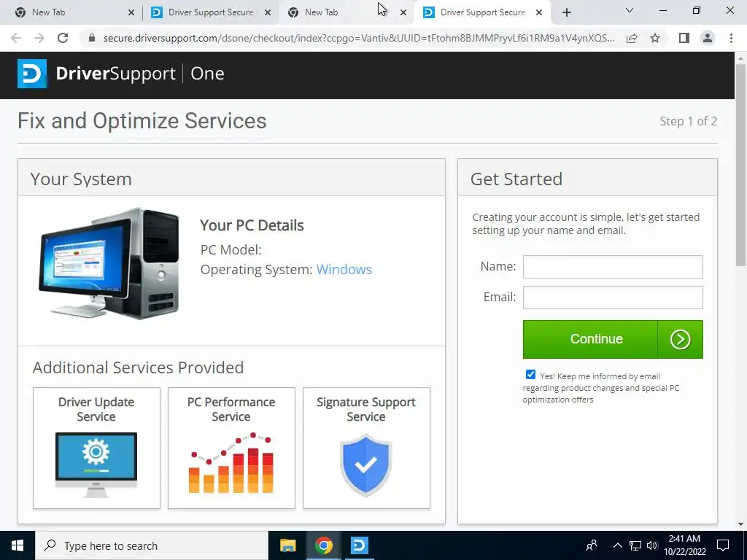Open the notification center icon

tap(723, 545)
